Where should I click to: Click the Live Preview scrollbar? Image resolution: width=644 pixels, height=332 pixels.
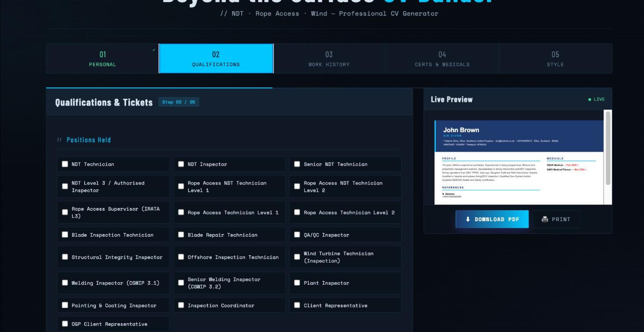pos(608,148)
